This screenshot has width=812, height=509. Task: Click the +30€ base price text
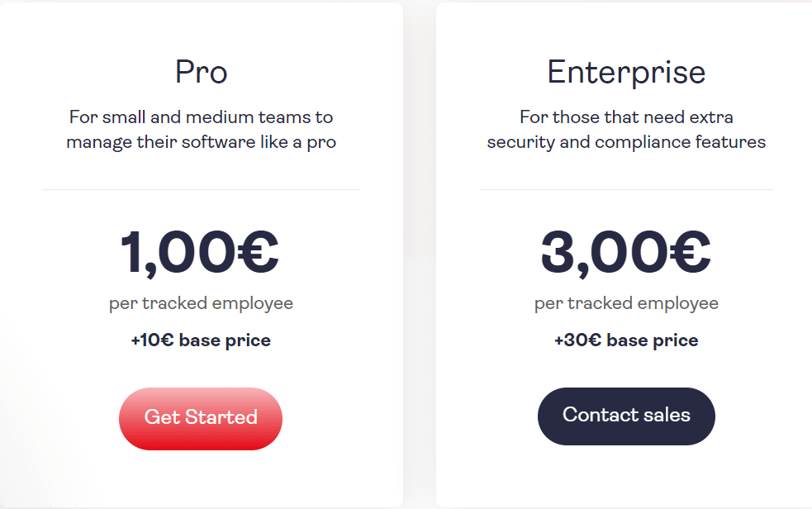(625, 340)
